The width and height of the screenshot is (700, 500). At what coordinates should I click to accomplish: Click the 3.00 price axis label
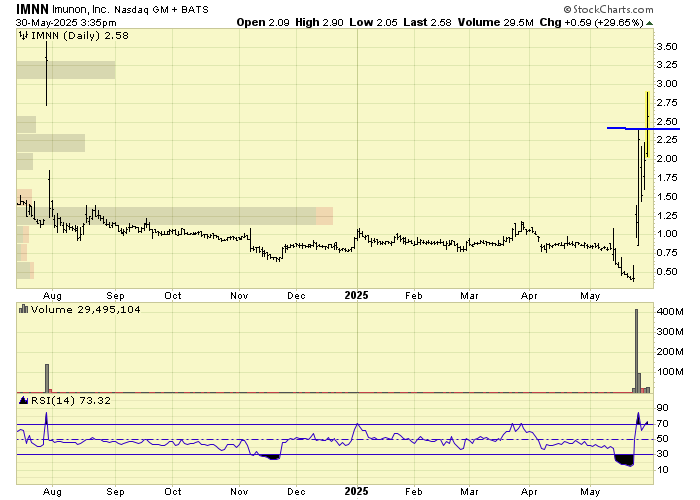click(667, 83)
